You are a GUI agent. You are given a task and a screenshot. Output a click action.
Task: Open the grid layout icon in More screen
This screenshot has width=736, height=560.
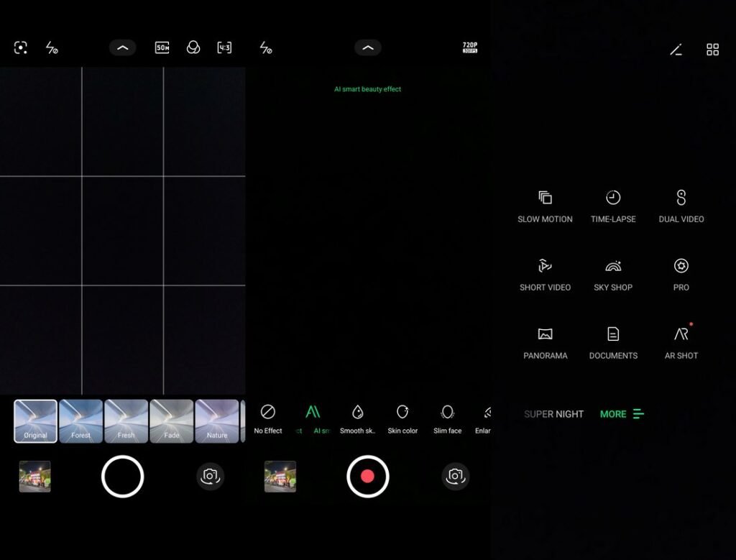pos(712,50)
